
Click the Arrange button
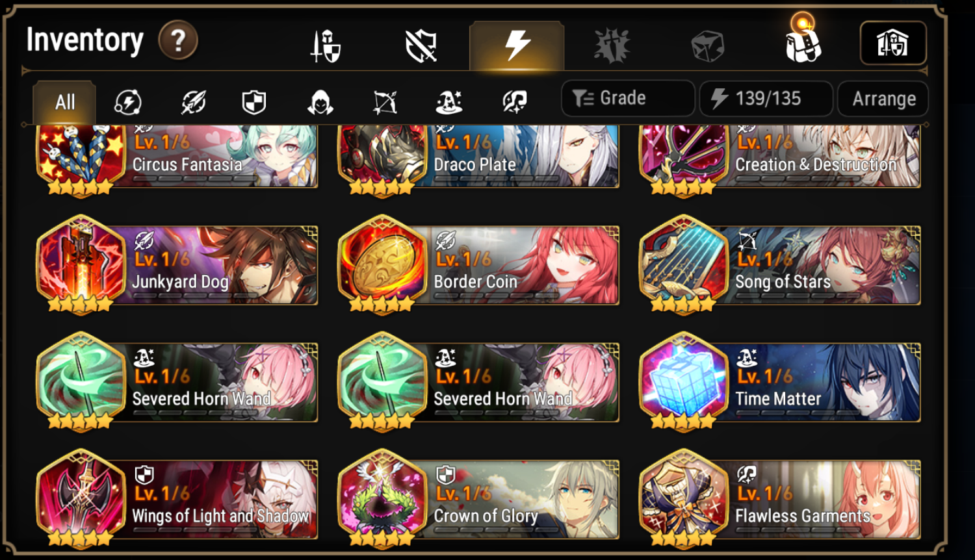[x=883, y=99]
